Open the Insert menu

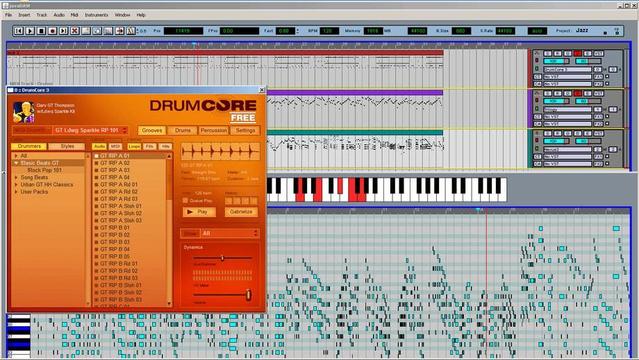tap(24, 15)
